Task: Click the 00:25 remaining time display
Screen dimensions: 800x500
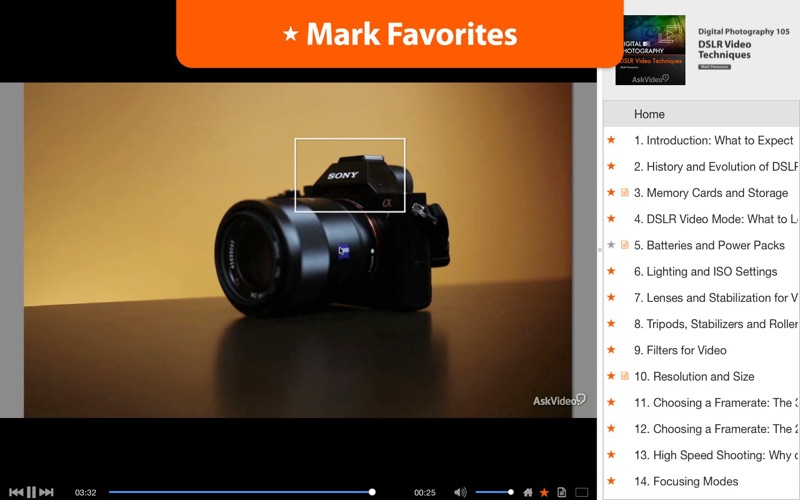Action: (424, 492)
